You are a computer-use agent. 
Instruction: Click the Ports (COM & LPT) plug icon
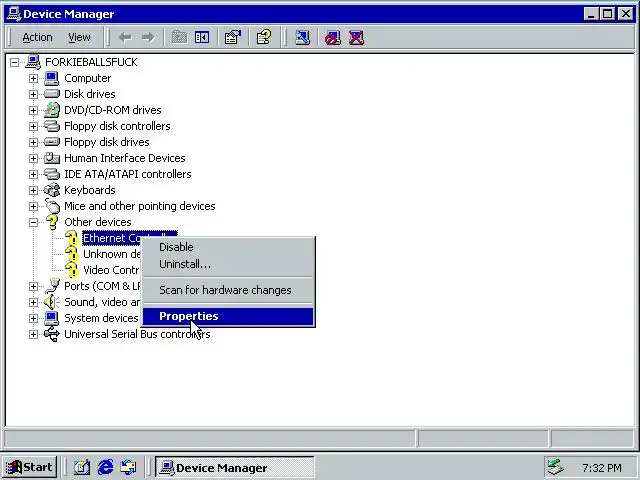(x=52, y=286)
